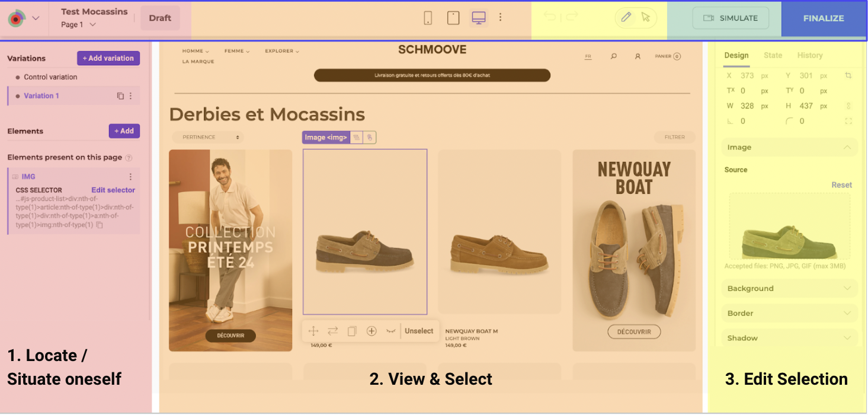Click the redo arrow in top toolbar
This screenshot has width=868, height=415.
point(572,17)
